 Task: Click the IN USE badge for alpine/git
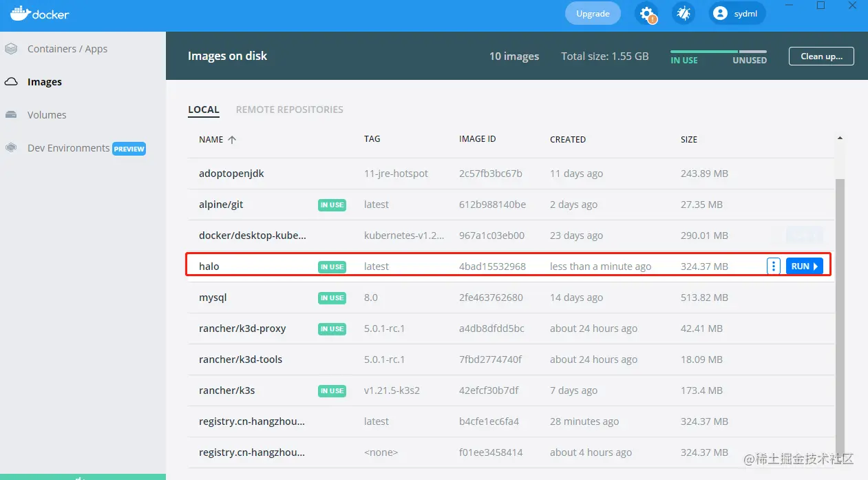(x=332, y=205)
